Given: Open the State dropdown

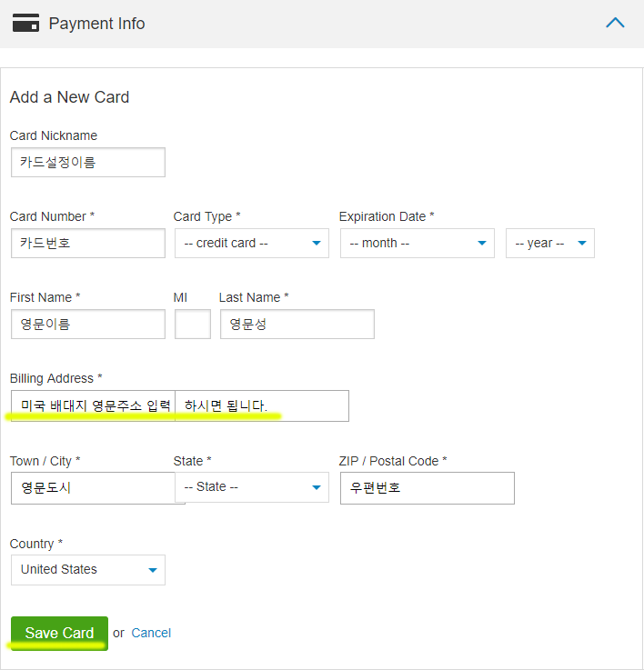Looking at the screenshot, I should coord(252,487).
